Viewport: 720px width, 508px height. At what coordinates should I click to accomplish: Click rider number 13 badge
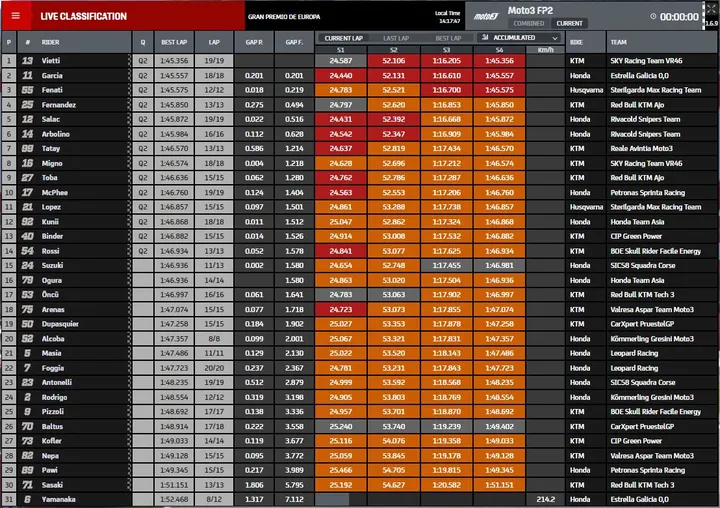[28, 61]
